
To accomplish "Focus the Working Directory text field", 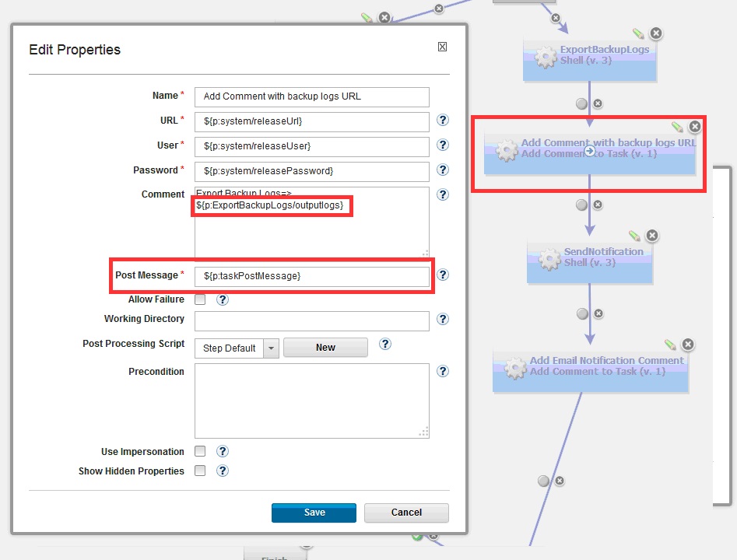I will (x=311, y=320).
